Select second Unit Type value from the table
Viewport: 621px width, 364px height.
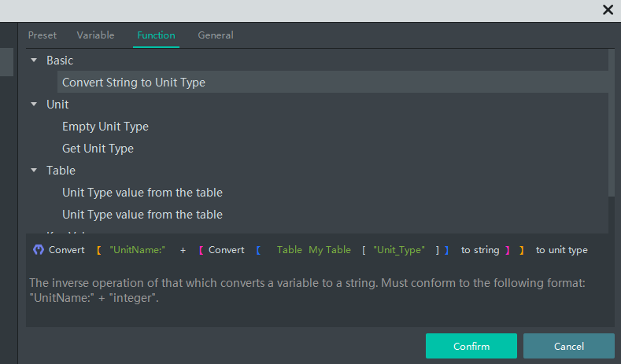[x=142, y=214]
